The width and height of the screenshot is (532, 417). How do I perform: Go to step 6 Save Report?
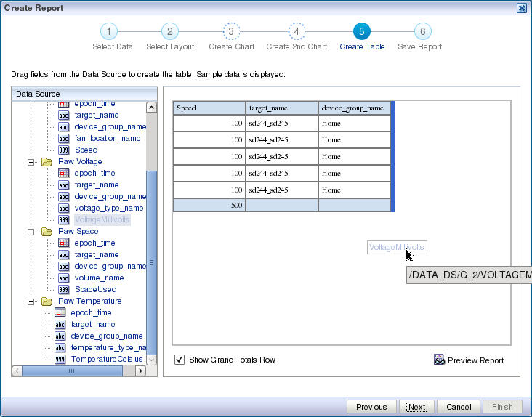tap(423, 31)
